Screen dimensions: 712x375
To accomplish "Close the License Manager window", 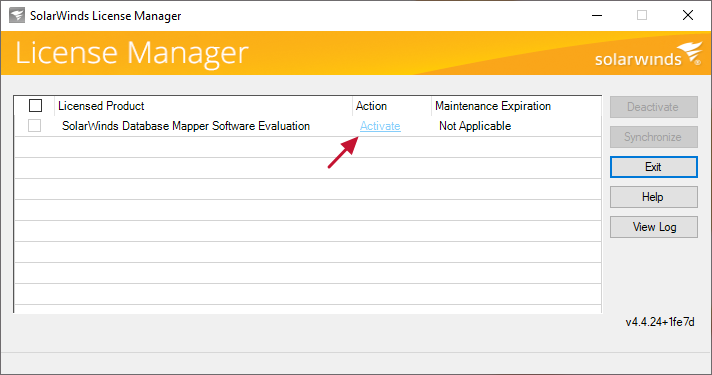I will (687, 15).
